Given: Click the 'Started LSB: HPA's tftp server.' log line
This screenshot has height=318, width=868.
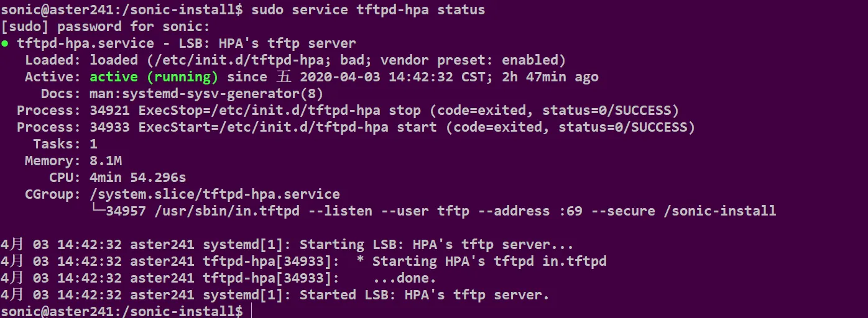Looking at the screenshot, I should tap(425, 295).
